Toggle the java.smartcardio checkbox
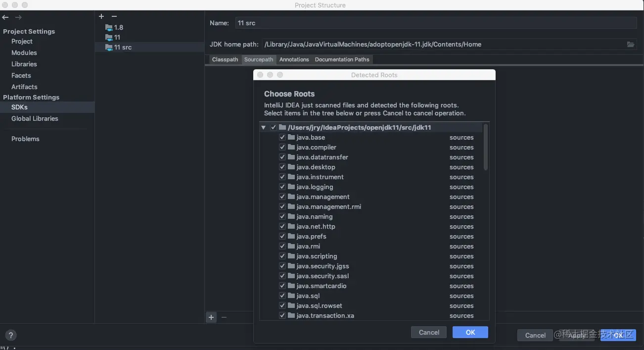The height and width of the screenshot is (350, 644). 282,286
